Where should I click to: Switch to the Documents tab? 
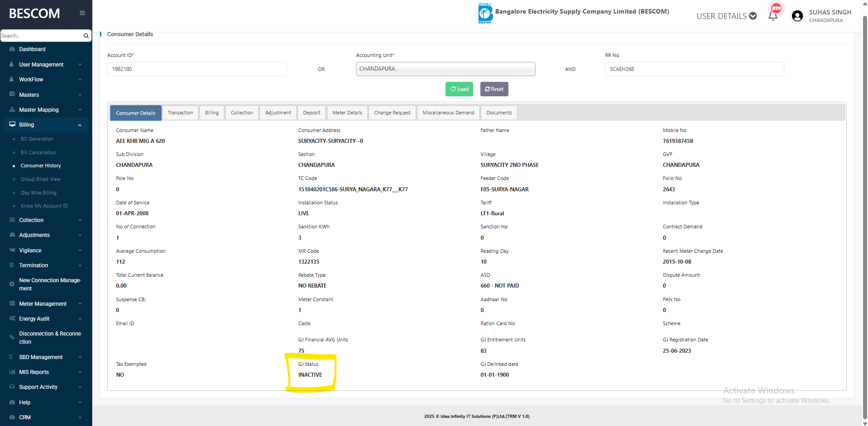499,113
